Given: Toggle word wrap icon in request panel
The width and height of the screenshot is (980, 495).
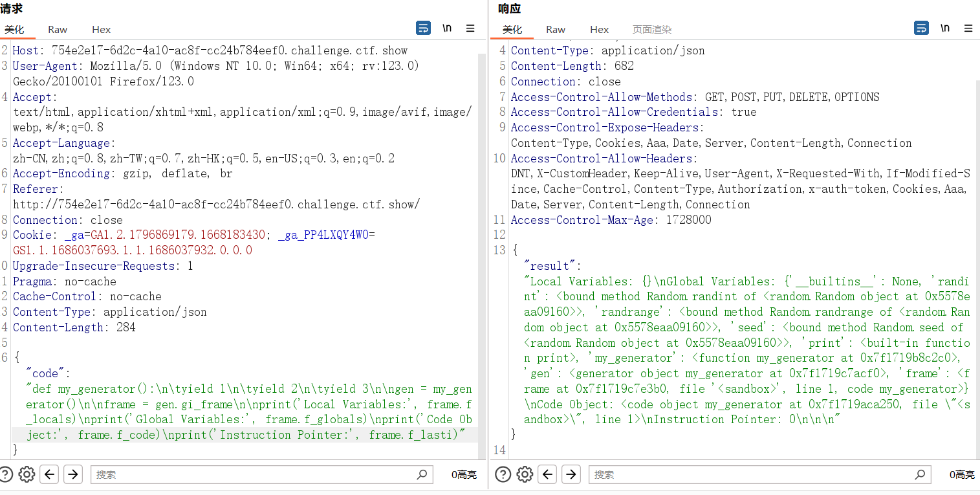Looking at the screenshot, I should click(423, 28).
